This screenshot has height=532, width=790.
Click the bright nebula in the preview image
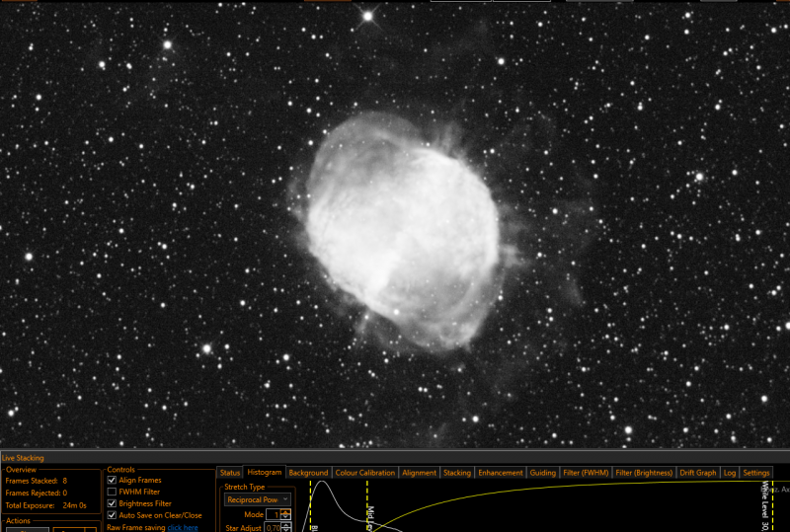coord(403,232)
